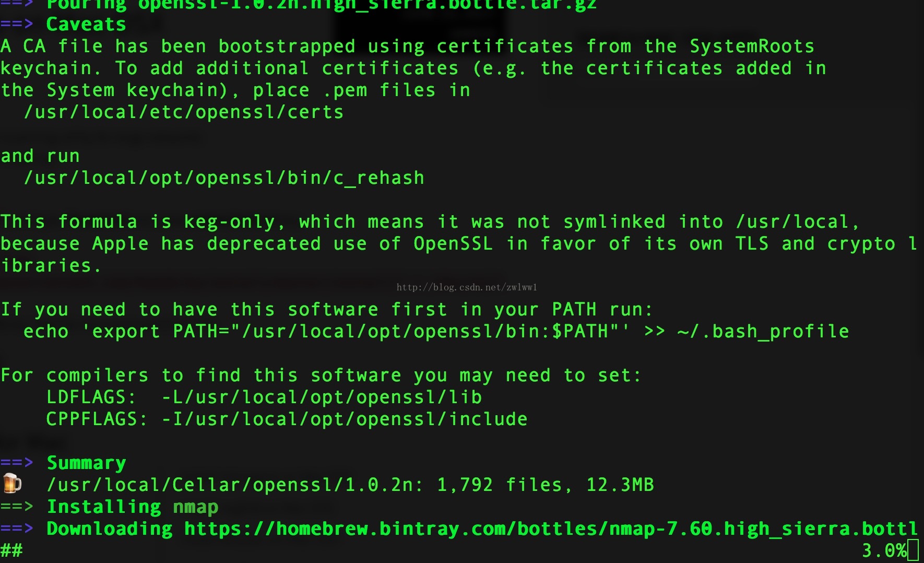This screenshot has height=563, width=924.
Task: Click the "==>" arrow before Summary
Action: click(x=17, y=463)
